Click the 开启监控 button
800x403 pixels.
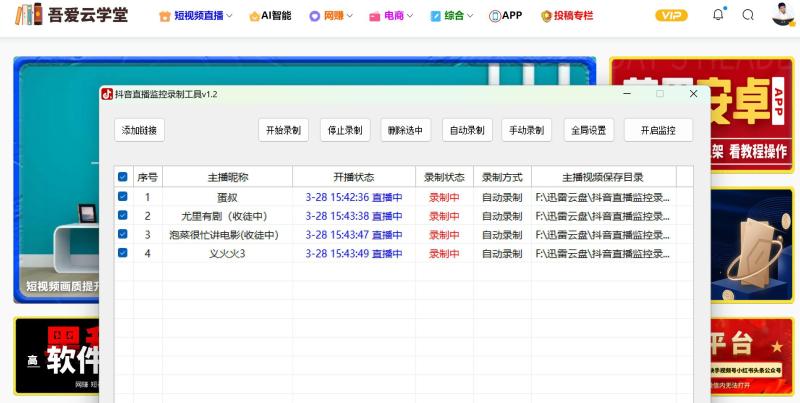659,130
